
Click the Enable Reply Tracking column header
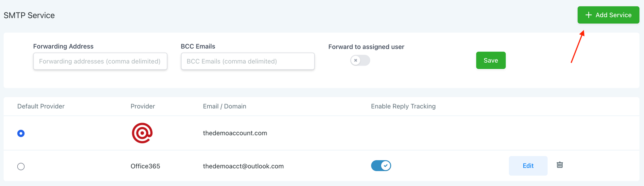403,106
